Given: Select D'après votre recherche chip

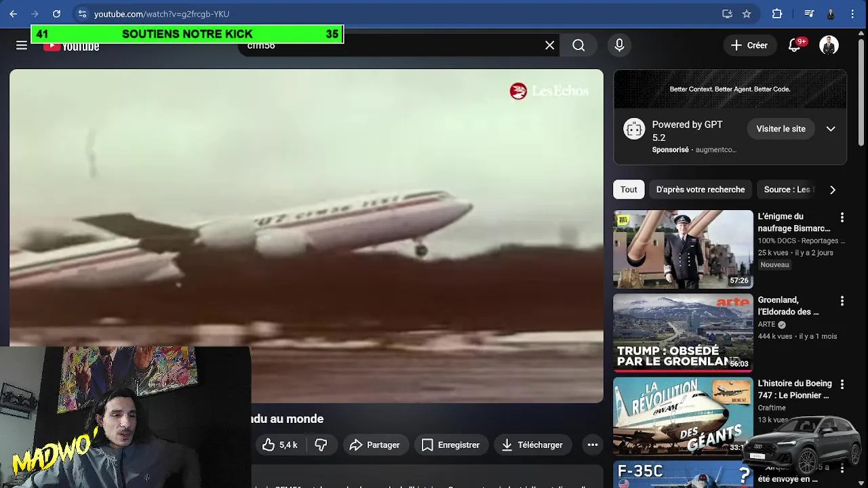Looking at the screenshot, I should pyautogui.click(x=701, y=190).
